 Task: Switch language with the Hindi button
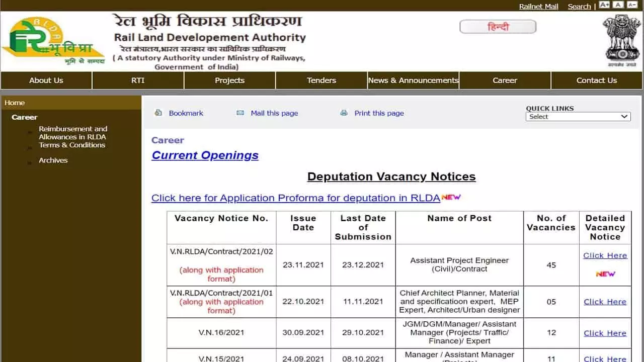[x=498, y=27]
